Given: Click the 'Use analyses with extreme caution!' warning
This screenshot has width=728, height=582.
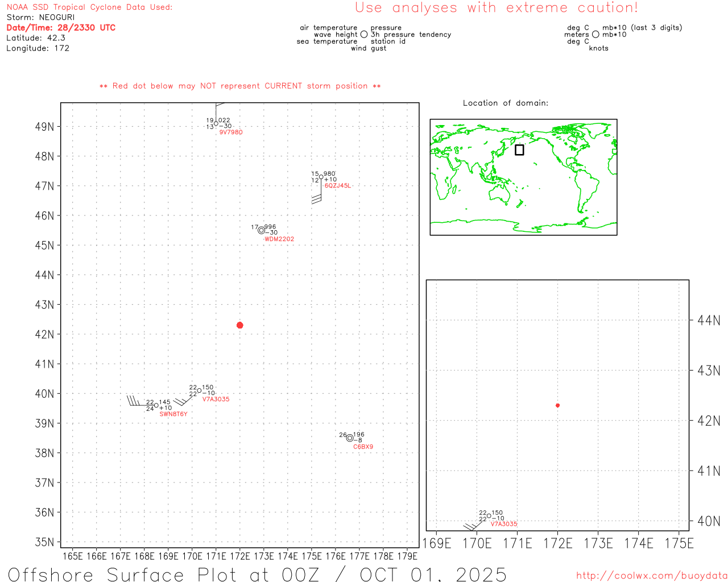Looking at the screenshot, I should click(x=497, y=8).
